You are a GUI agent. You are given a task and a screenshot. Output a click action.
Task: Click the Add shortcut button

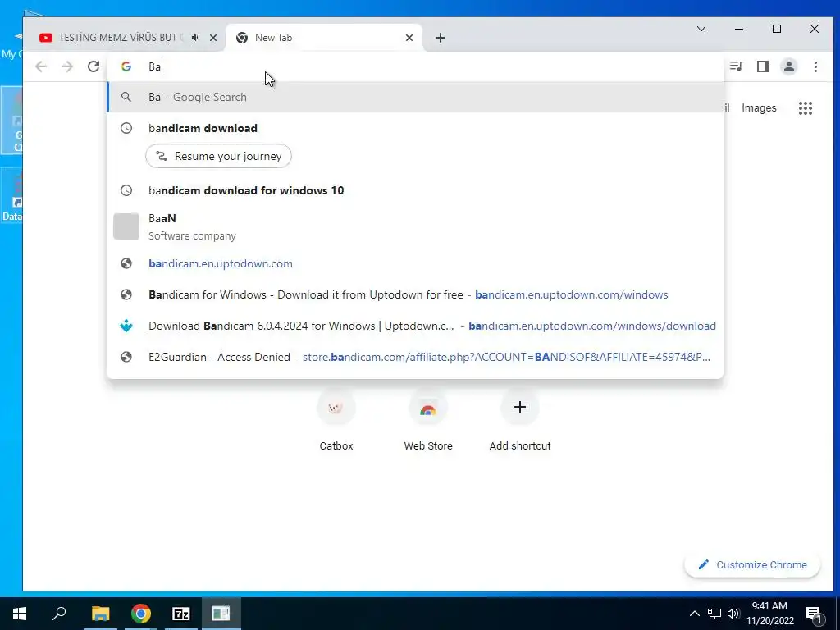coord(519,421)
